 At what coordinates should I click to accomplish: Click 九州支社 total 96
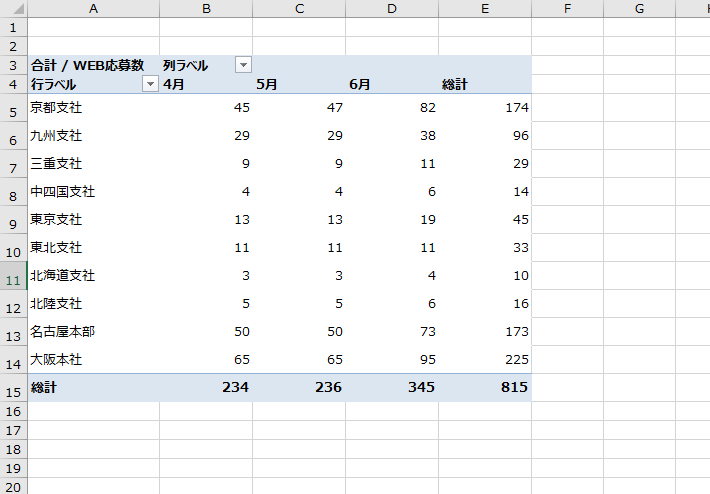(x=485, y=136)
